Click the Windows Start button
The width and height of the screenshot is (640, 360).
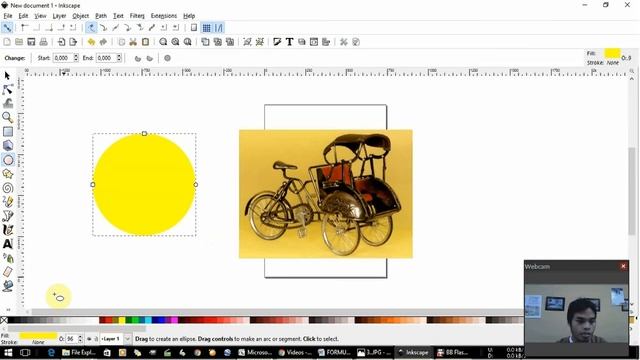pyautogui.click(x=8, y=352)
